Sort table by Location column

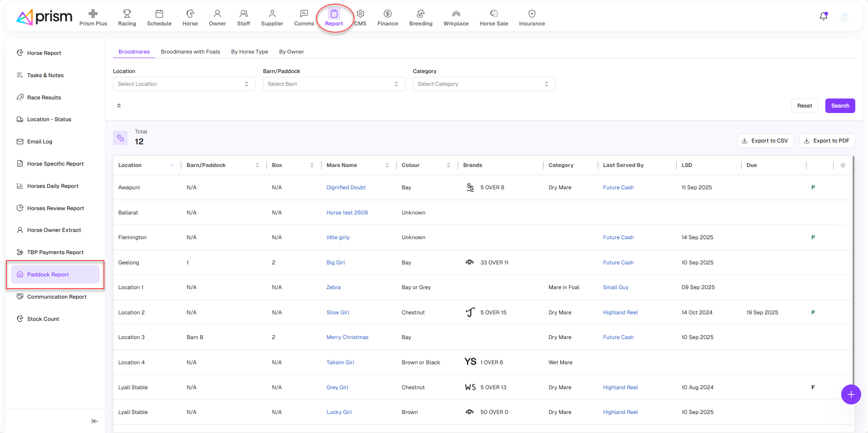pos(172,165)
